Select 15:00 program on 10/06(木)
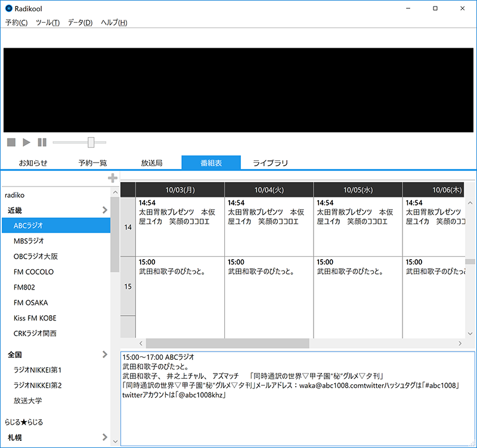 [x=434, y=297]
